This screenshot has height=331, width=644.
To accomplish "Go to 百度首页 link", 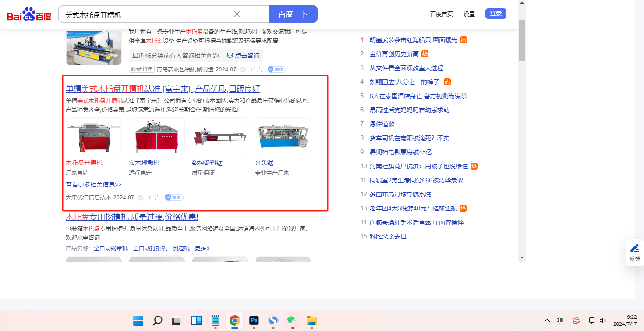I will [x=442, y=14].
